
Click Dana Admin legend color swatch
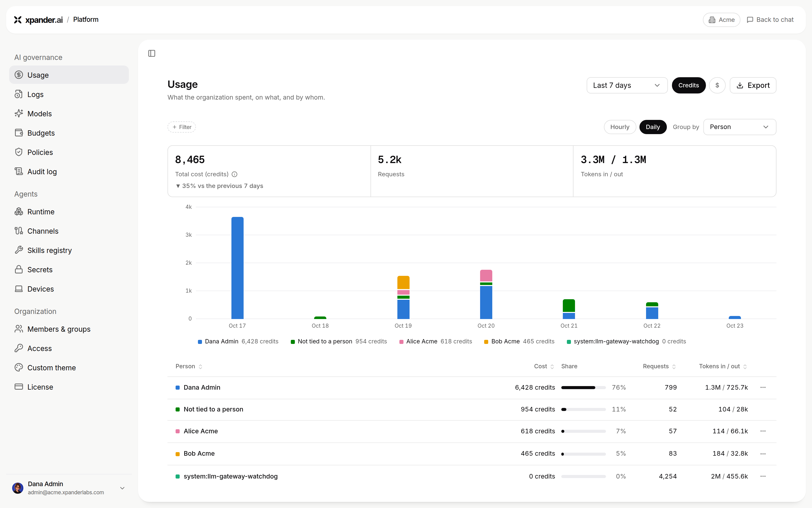200,342
